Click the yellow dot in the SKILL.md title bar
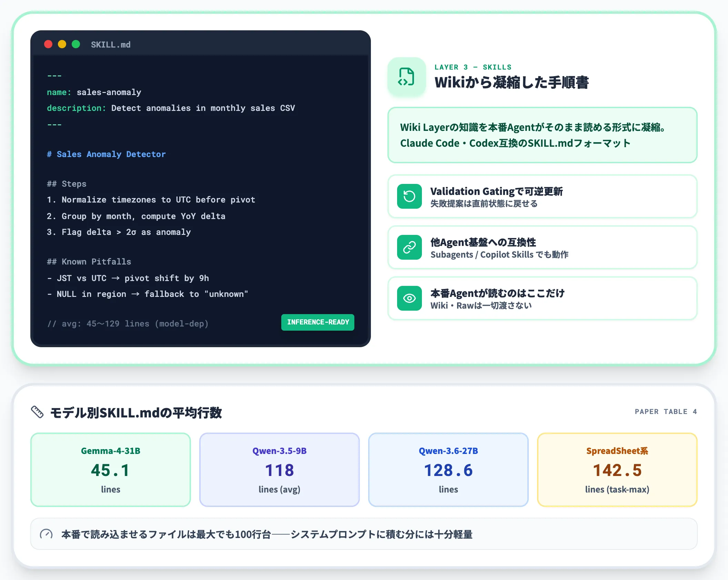The height and width of the screenshot is (580, 728). click(x=62, y=44)
